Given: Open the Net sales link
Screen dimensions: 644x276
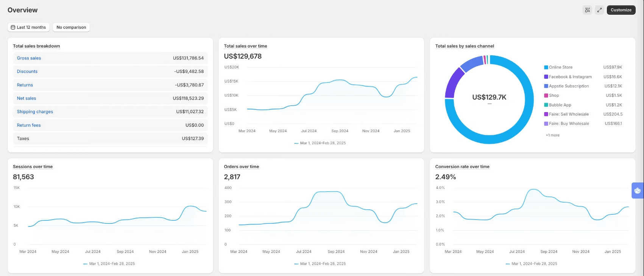Looking at the screenshot, I should (x=27, y=98).
